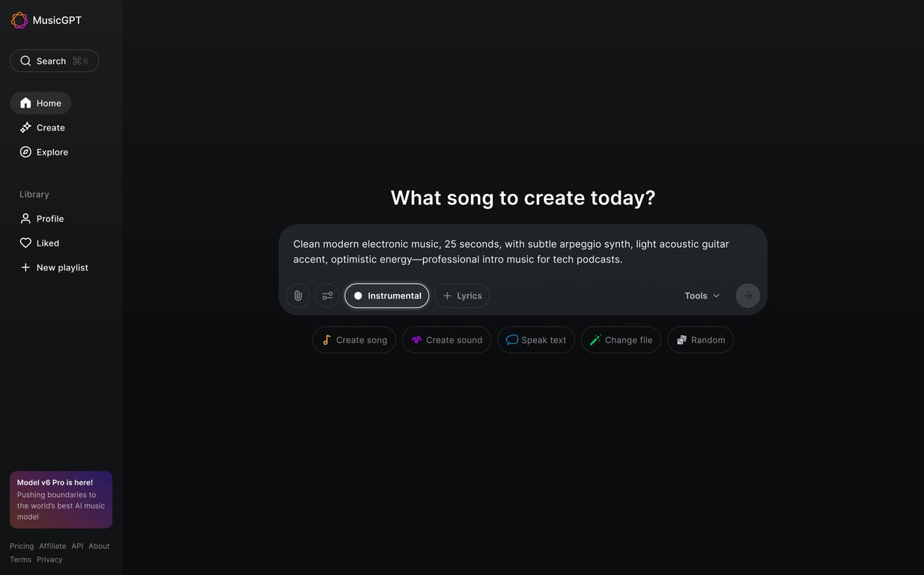924x575 pixels.
Task: Click the blue speech bubble Speak text icon
Action: [x=511, y=339]
